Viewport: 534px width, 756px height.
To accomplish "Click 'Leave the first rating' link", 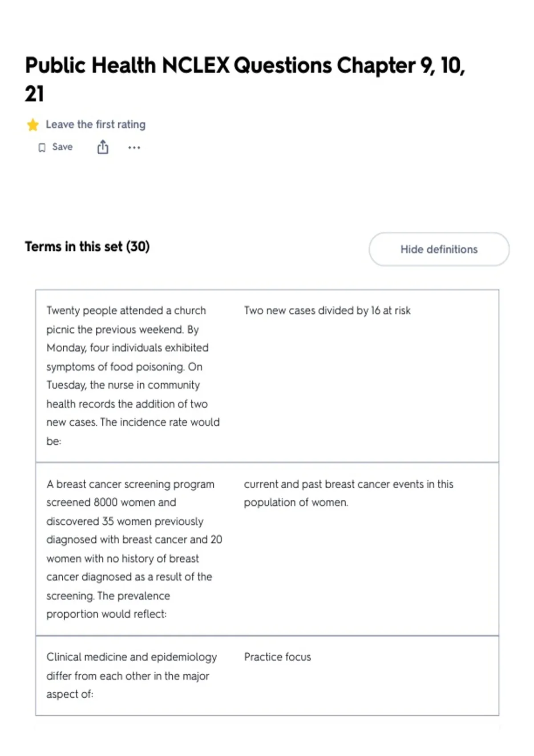I will tap(96, 125).
